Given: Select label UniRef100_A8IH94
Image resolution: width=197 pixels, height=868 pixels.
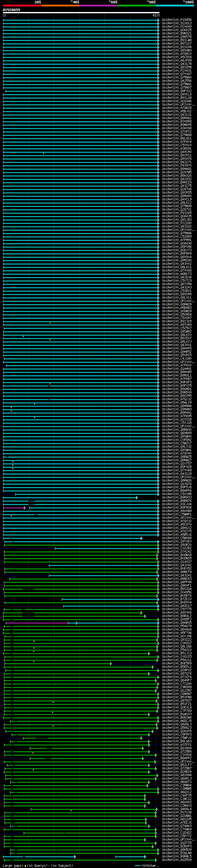Looking at the screenshot, I should 176,775.
